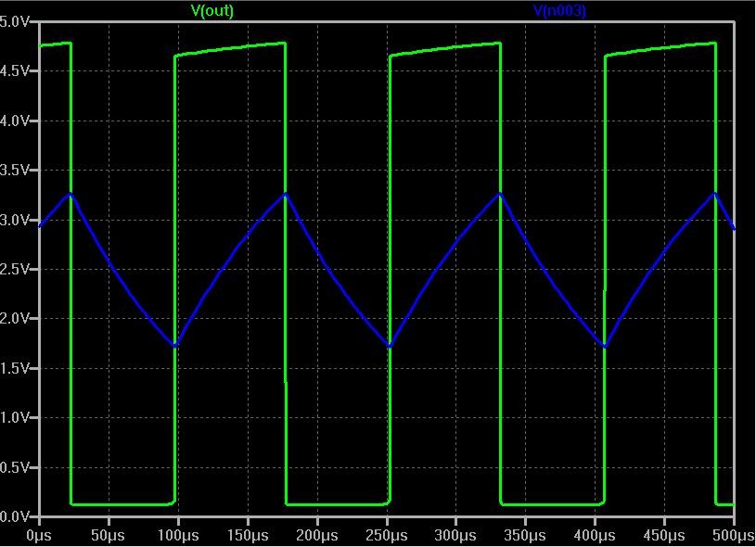This screenshot has width=756, height=547.
Task: Click the 1.0V vertical axis label
Action: (x=15, y=417)
